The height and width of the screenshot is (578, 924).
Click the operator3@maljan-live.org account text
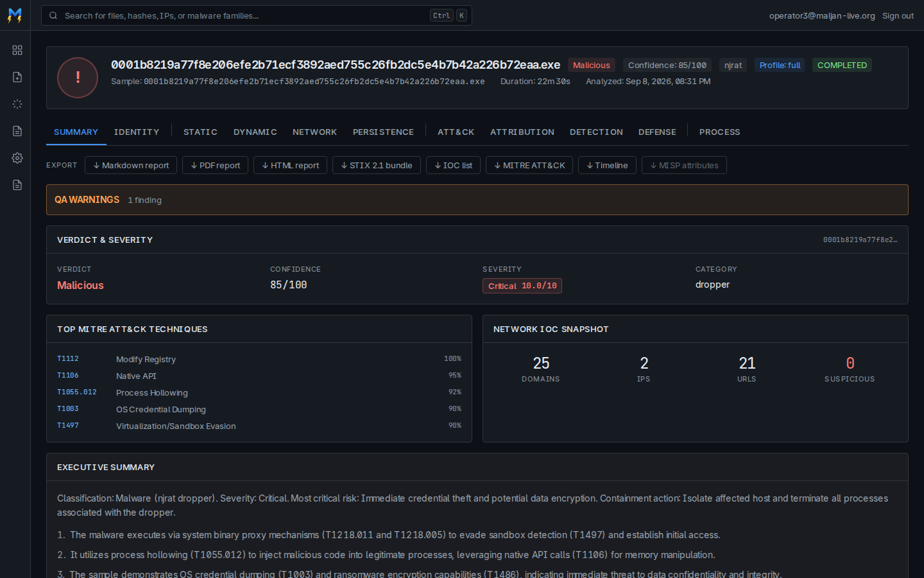[x=822, y=15]
